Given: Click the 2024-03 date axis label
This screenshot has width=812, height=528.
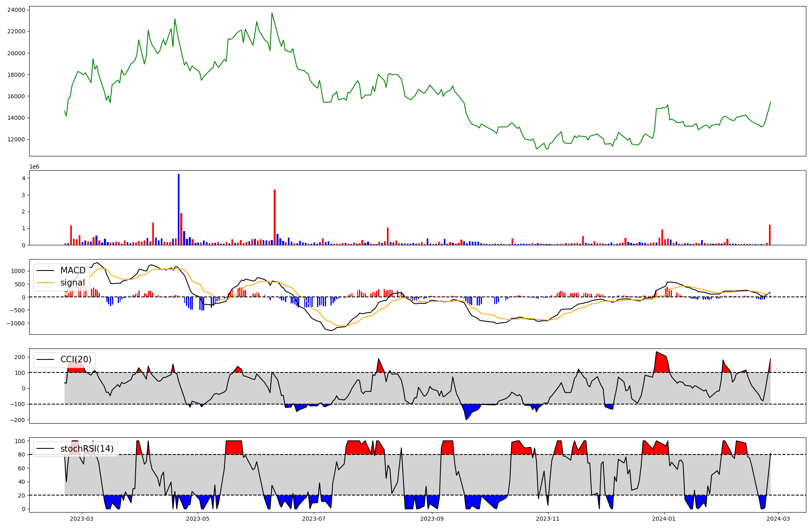Looking at the screenshot, I should pyautogui.click(x=778, y=519).
